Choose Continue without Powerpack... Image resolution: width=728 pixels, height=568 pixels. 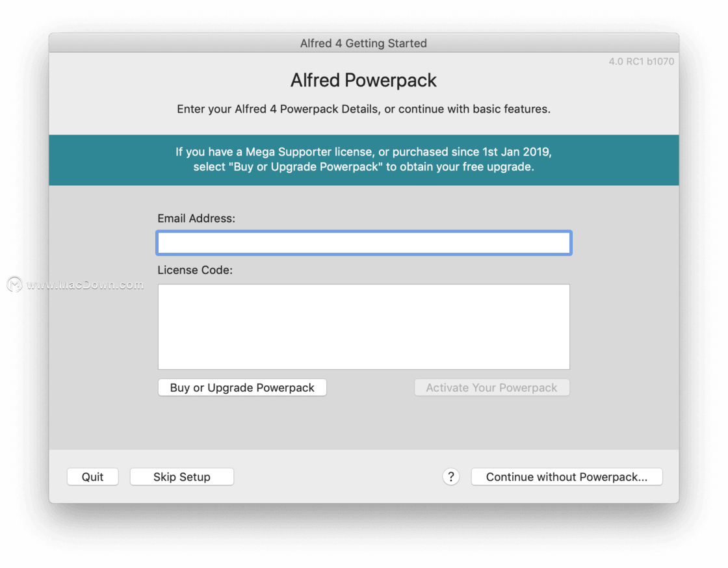coord(567,476)
